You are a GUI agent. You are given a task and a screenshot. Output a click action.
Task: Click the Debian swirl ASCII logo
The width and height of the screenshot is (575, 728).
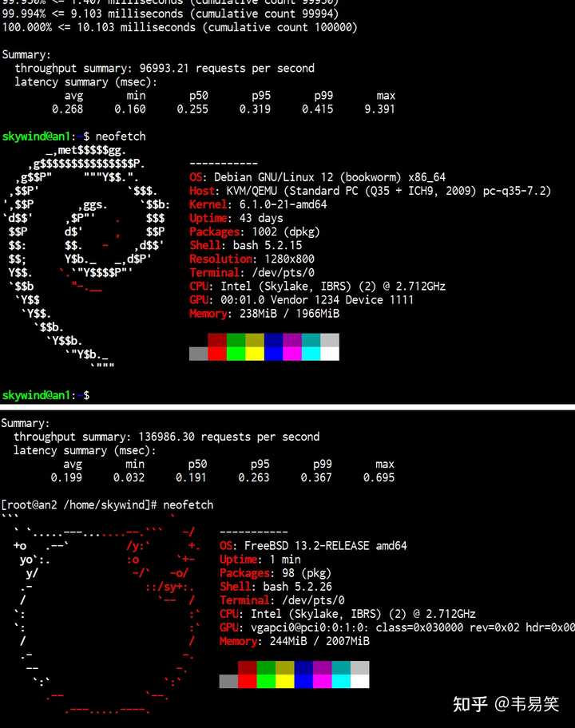click(86, 258)
